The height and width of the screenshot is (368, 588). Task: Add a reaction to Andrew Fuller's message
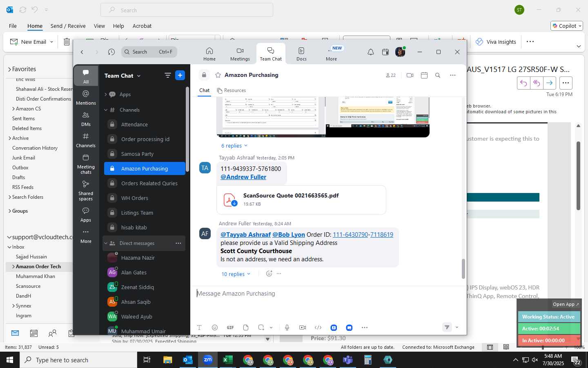click(x=269, y=274)
